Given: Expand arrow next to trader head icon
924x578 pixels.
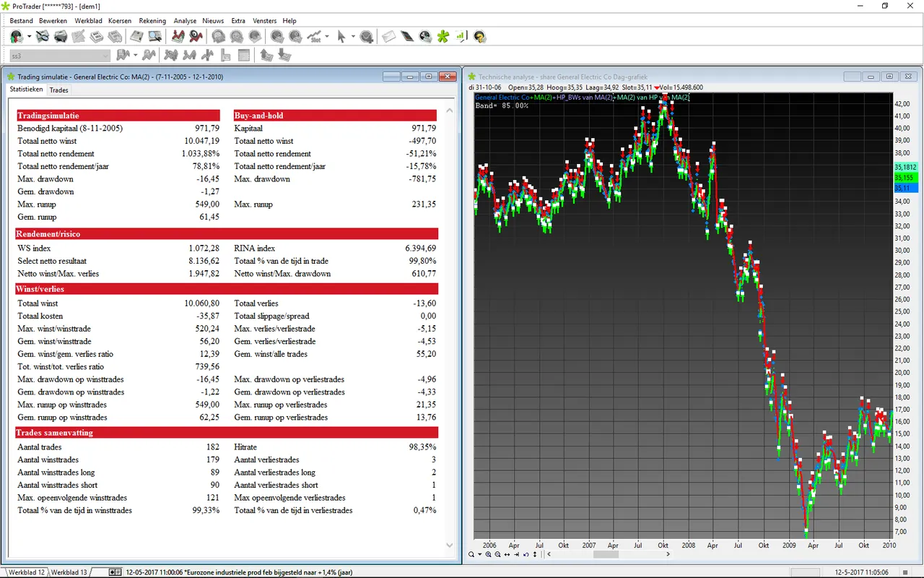Looking at the screenshot, I should tap(29, 36).
